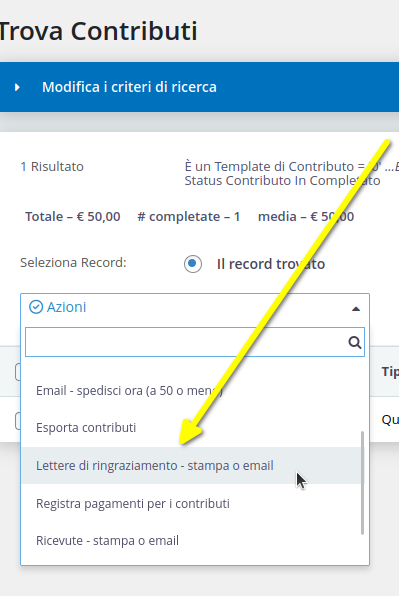Click the Totale – € 50,00 value

click(73, 217)
